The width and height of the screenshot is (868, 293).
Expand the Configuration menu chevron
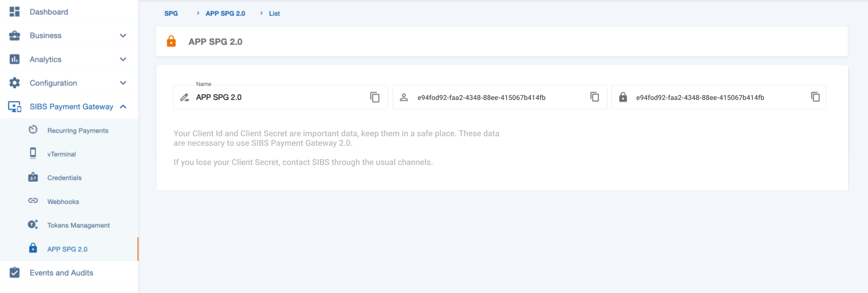pos(123,83)
